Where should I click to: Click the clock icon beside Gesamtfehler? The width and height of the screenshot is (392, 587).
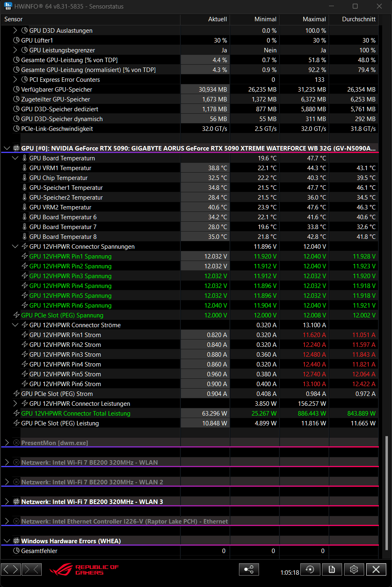pos(16,551)
